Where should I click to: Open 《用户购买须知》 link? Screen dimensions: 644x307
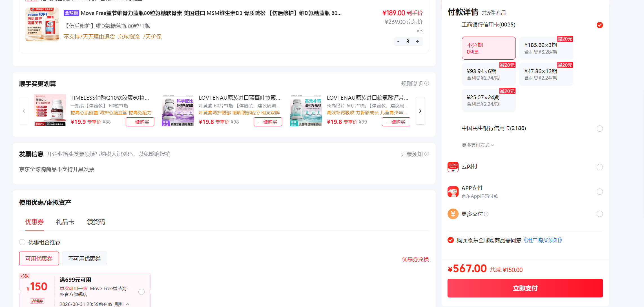543,240
